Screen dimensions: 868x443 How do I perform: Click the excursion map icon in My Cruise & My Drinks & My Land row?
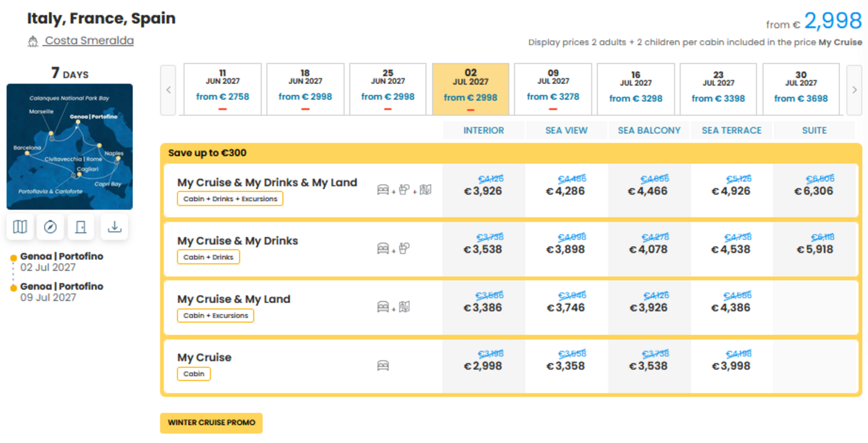425,190
